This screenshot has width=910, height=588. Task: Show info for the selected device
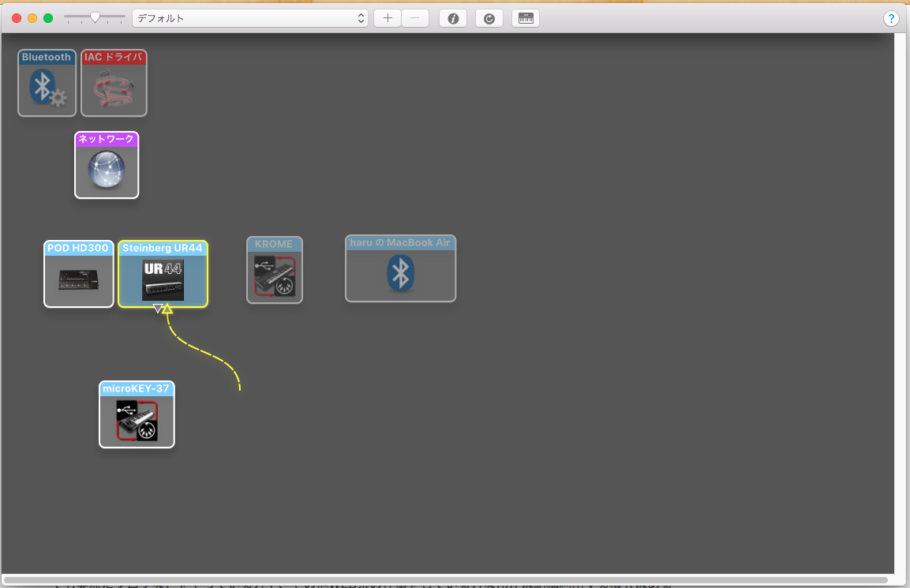453,19
